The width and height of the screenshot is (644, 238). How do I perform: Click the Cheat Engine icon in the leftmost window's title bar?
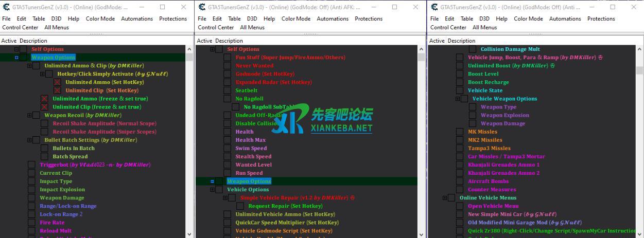point(6,7)
